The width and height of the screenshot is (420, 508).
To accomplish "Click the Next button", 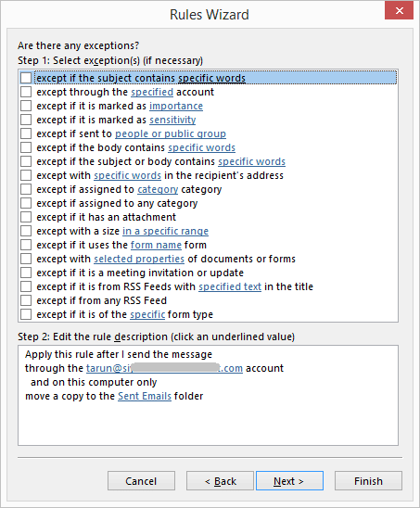I will click(289, 481).
